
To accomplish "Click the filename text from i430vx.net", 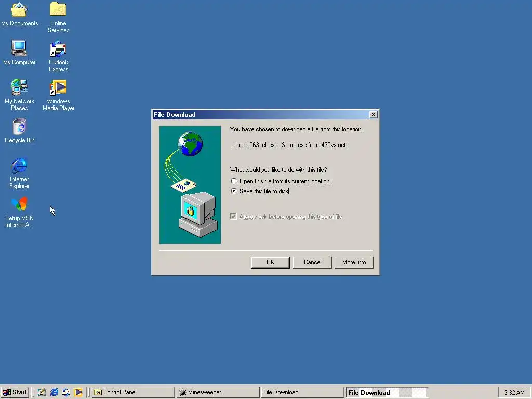I will coord(288,145).
